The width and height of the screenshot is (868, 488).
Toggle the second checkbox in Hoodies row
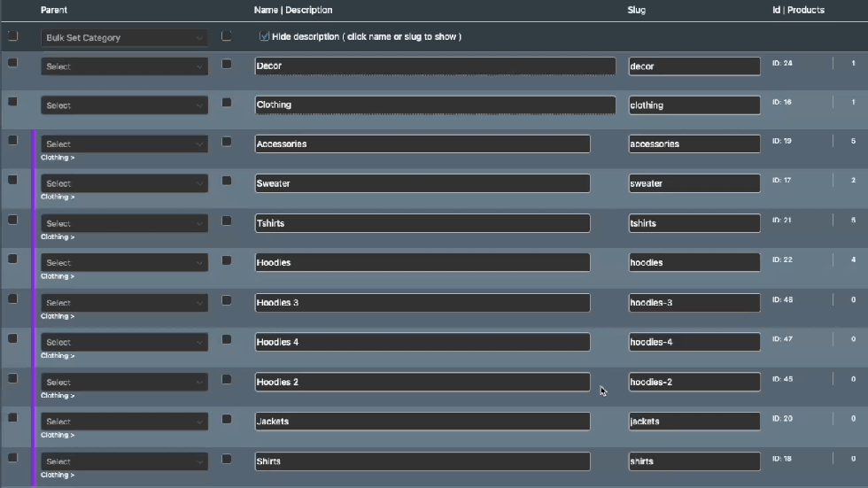[227, 260]
